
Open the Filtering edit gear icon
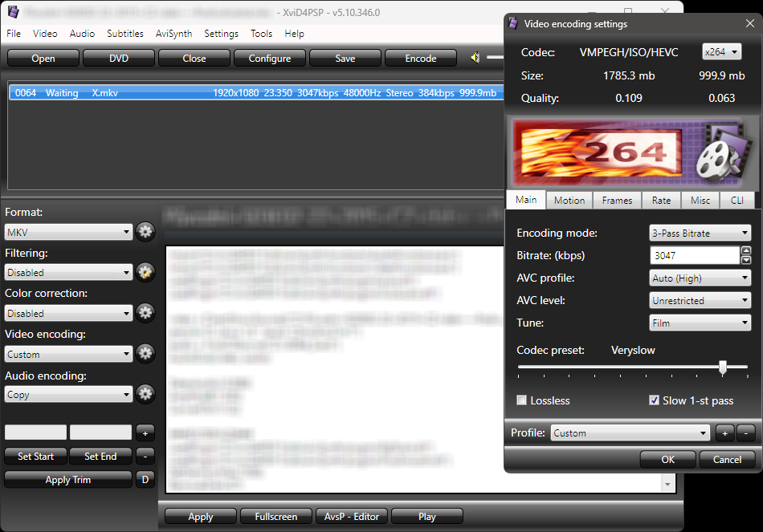(145, 272)
